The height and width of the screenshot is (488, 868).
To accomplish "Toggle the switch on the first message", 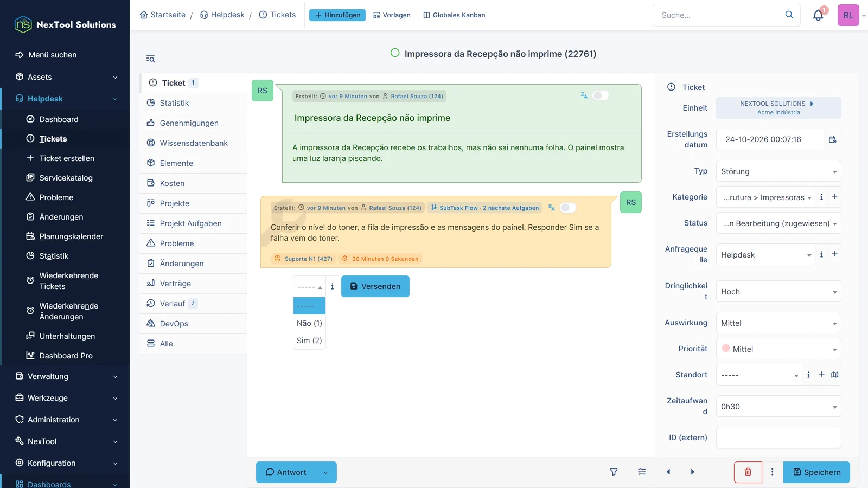I will point(601,95).
